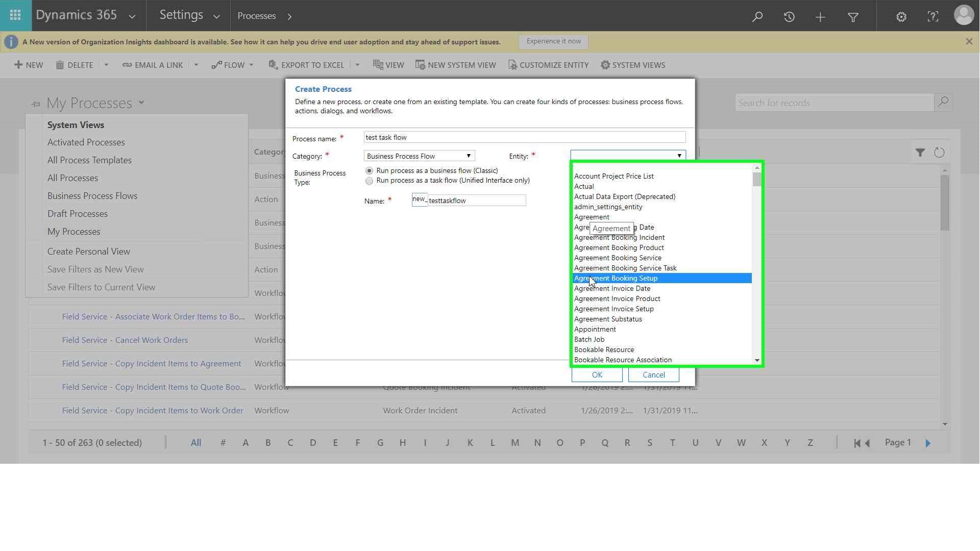This screenshot has width=980, height=551.
Task: Select Run process as a task flow
Action: pyautogui.click(x=369, y=181)
